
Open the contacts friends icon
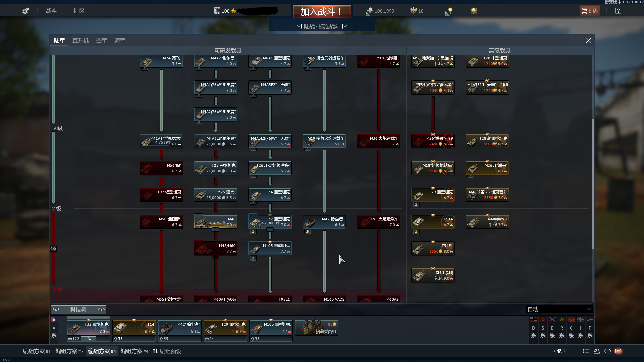click(x=596, y=351)
